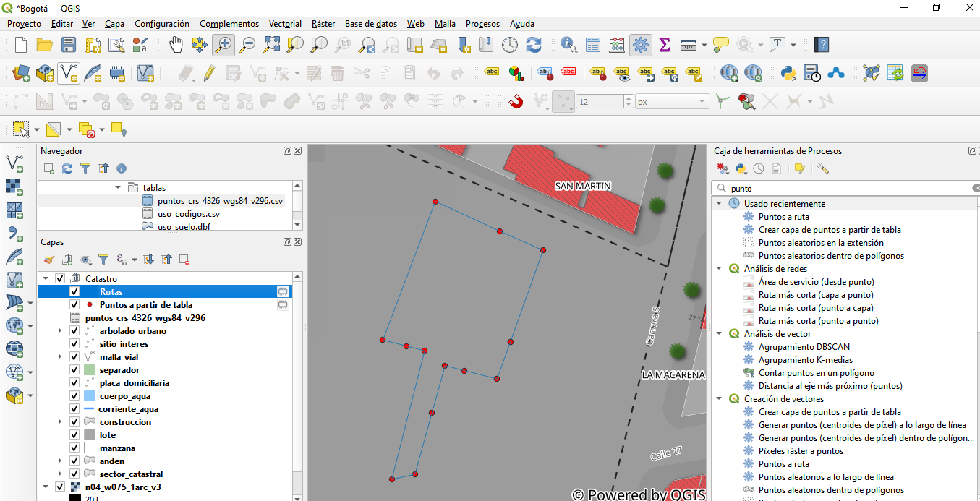The height and width of the screenshot is (501, 980).
Task: Select Agrupamiento DBSCAN algorithm
Action: [804, 347]
